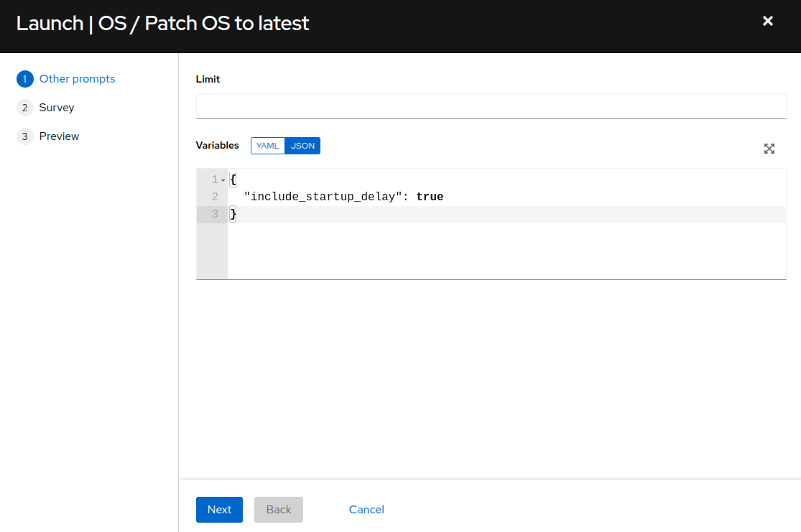801x532 pixels.
Task: Go to the Survey wizard step
Action: 57,107
